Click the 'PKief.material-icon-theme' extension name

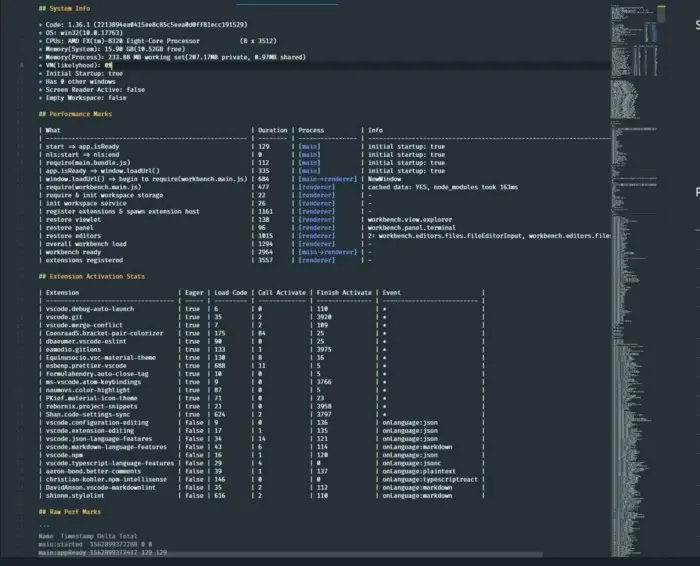91,398
